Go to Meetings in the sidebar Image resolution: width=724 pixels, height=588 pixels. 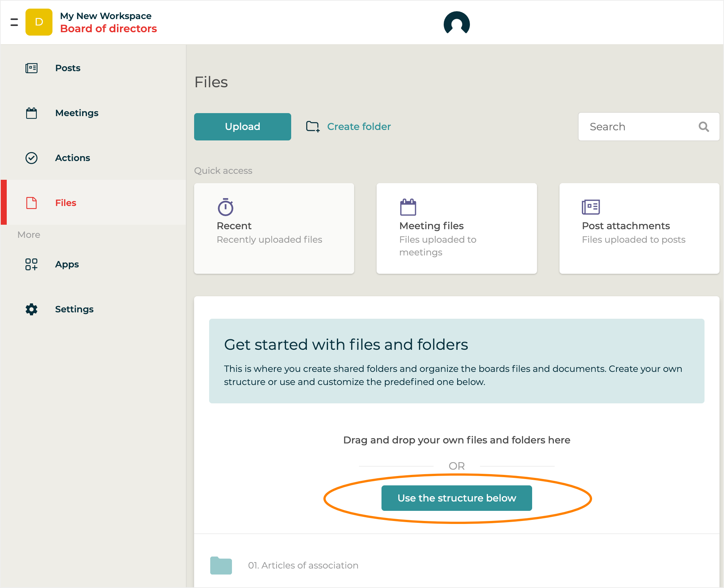[76, 113]
